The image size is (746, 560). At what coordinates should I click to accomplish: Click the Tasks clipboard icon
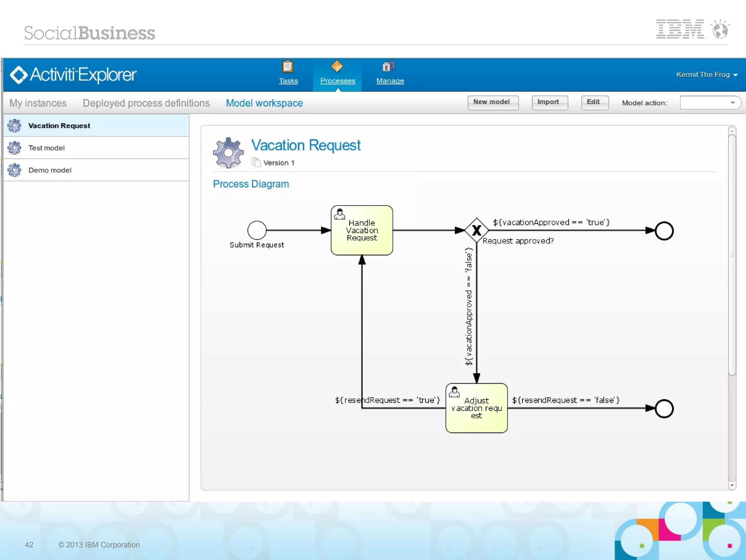click(x=288, y=67)
